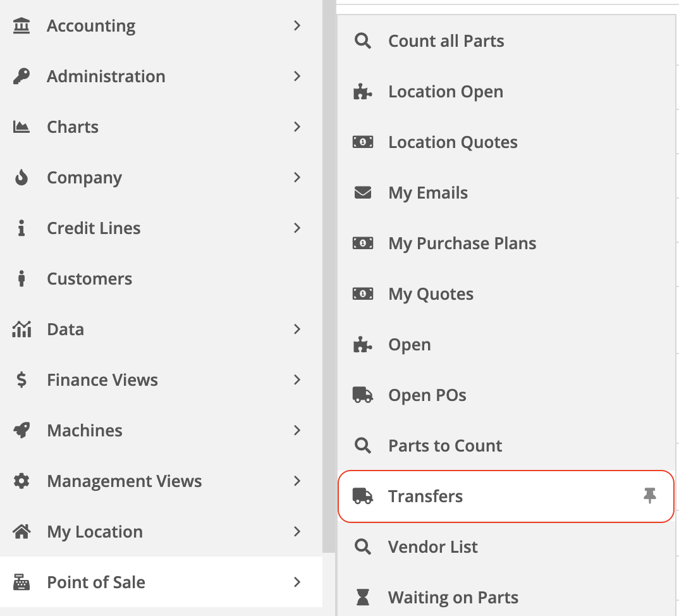Go to My Purchase Plans

462,243
